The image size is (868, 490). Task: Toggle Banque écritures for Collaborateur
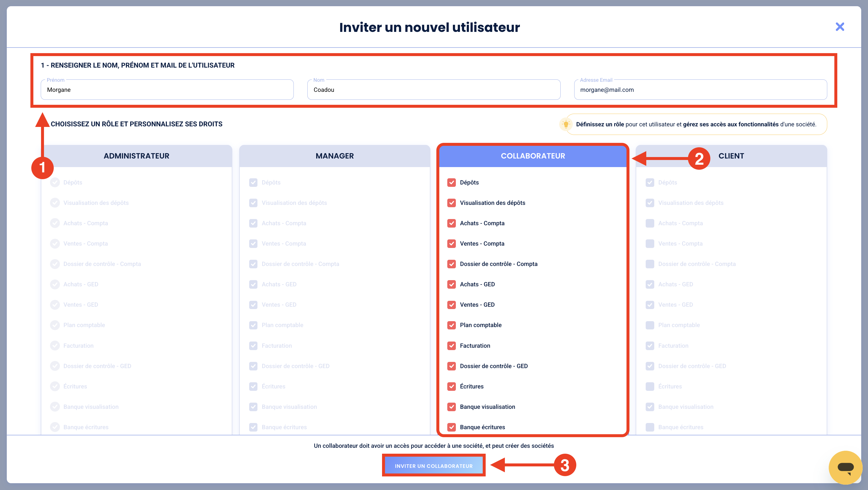pyautogui.click(x=451, y=427)
